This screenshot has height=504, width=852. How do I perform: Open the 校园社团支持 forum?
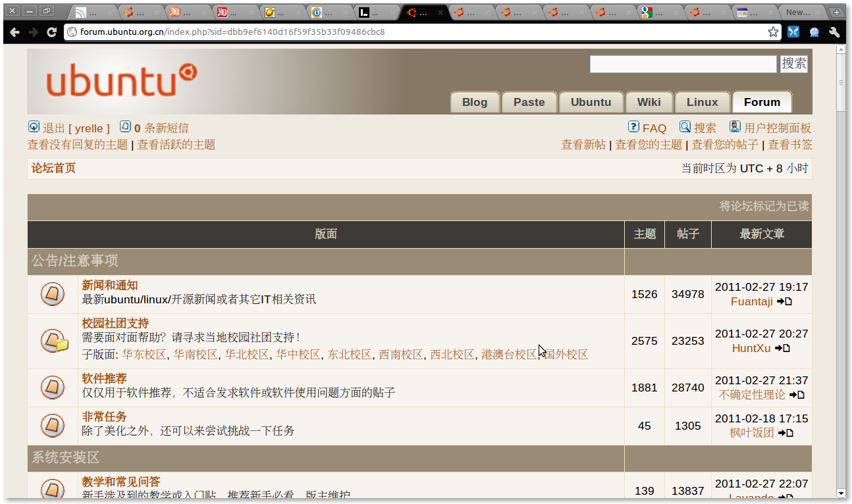point(115,324)
